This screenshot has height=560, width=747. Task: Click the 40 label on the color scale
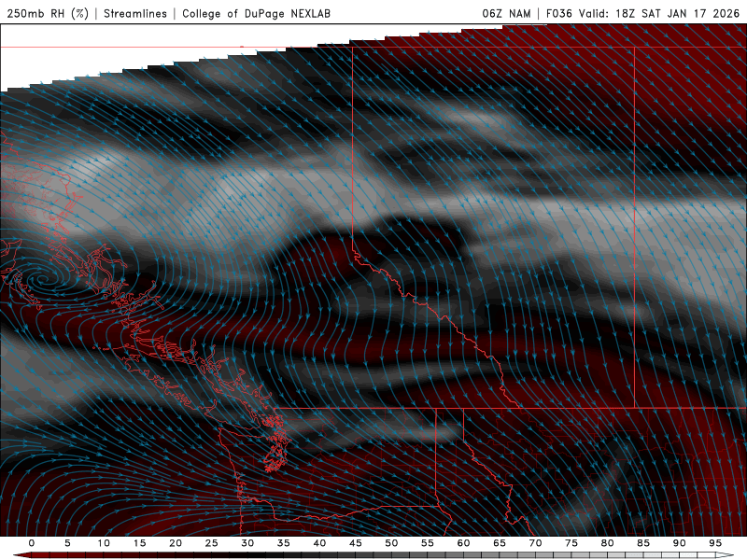tap(319, 543)
